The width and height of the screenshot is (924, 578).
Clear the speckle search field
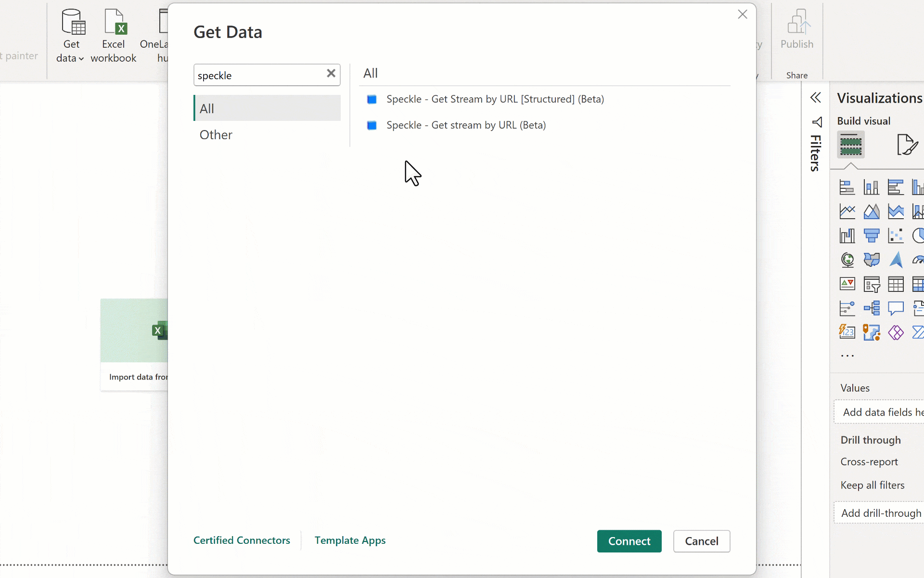tap(331, 73)
